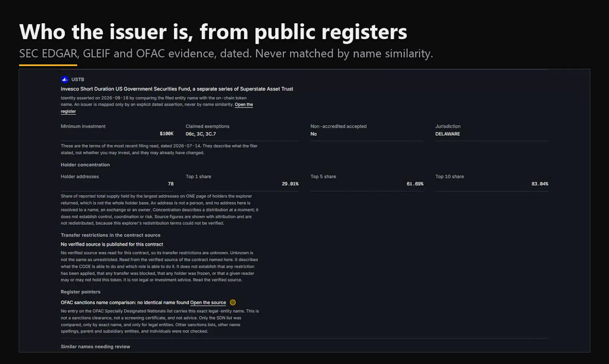Open the source link for OFAC comparison
Image resolution: width=609 pixels, height=364 pixels.
208,303
